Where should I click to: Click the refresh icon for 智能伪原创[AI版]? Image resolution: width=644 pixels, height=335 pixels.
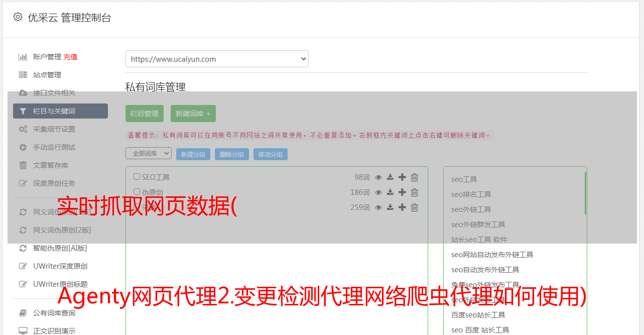point(23,248)
